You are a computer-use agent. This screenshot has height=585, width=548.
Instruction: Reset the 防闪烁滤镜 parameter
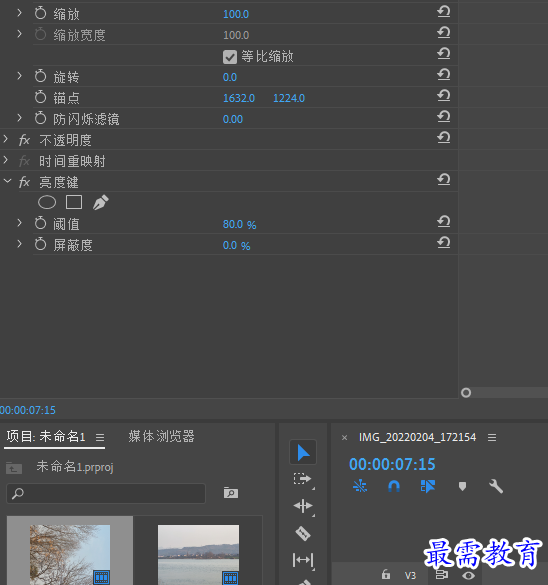tap(444, 116)
